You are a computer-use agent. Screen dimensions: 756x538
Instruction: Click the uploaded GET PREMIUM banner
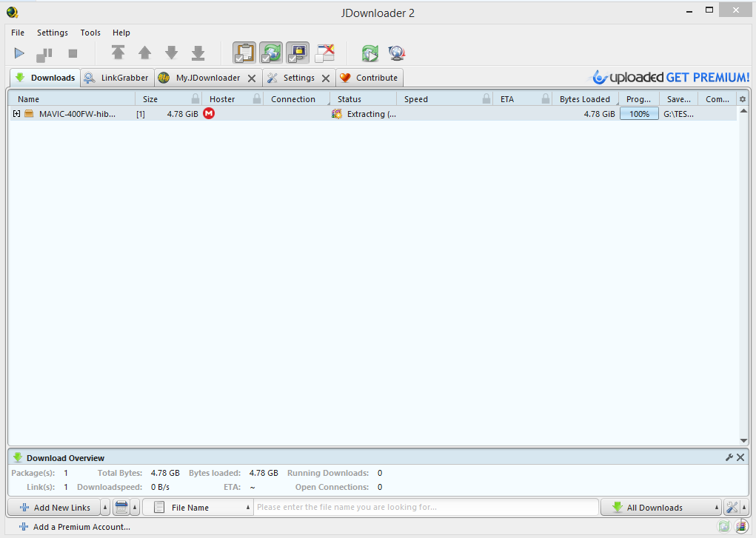tap(671, 77)
